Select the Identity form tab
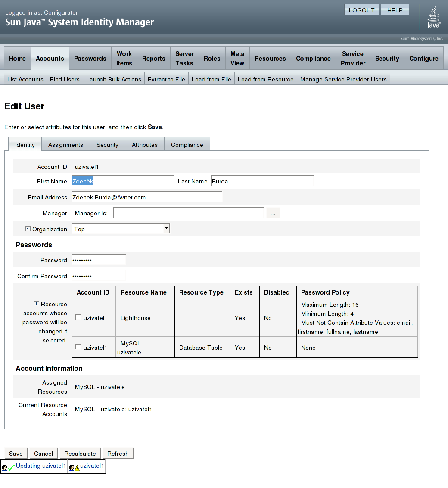Image resolution: width=448 pixels, height=488 pixels. (x=25, y=144)
